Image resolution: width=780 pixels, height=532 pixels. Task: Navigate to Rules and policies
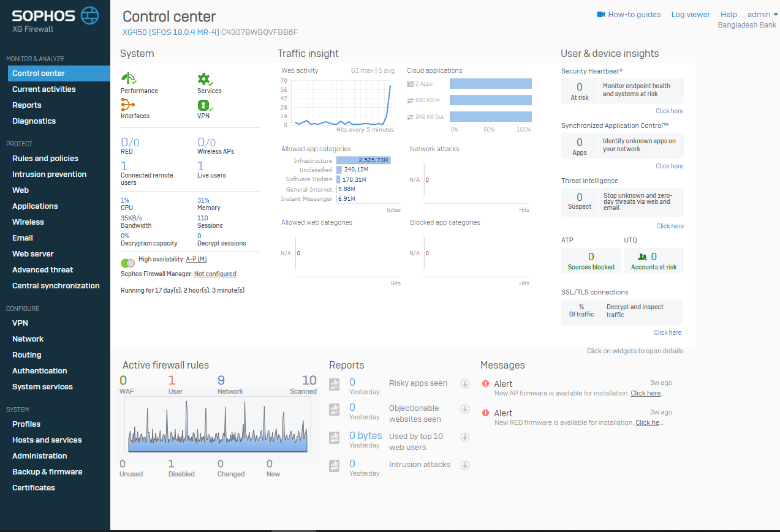(x=45, y=159)
